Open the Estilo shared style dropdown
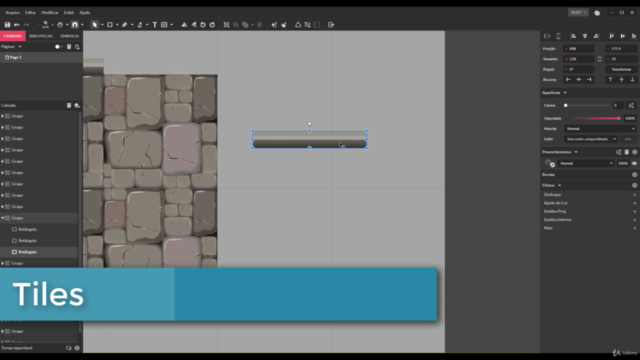 [591, 139]
